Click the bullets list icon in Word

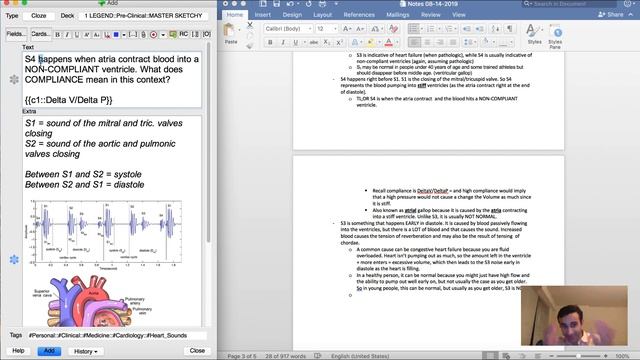(x=413, y=29)
